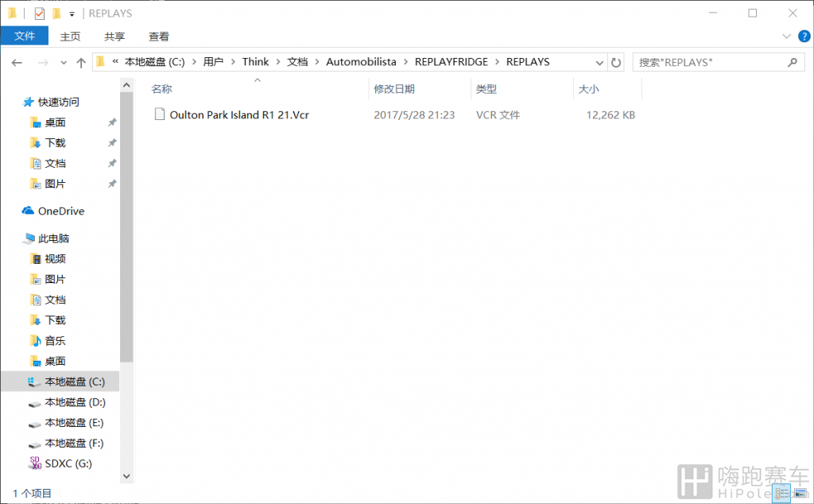Open recent locations dropdown arrow
Viewport: 814px width, 504px height.
pos(64,62)
